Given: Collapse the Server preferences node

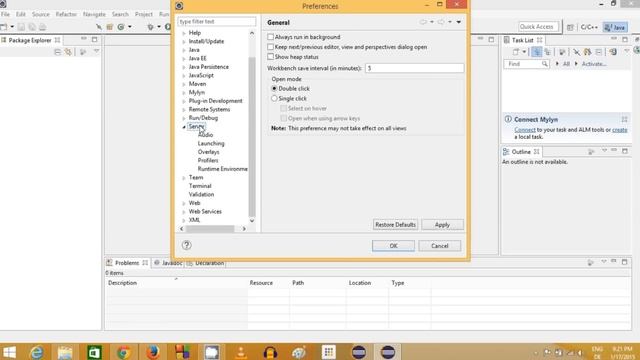Looking at the screenshot, I should click(x=184, y=127).
